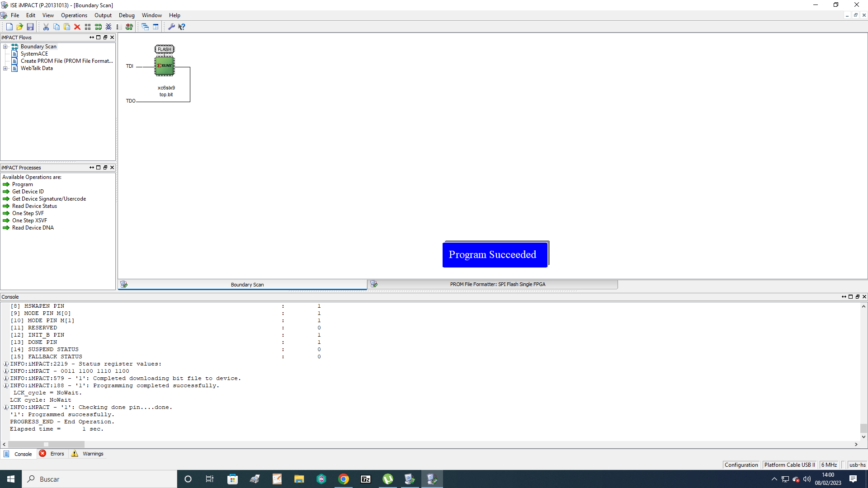Click the Save floppy disk icon

pos(30,27)
